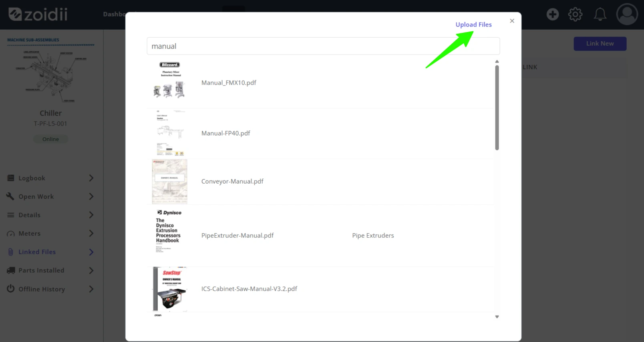This screenshot has width=644, height=342.
Task: Click the Link New button
Action: pos(600,44)
